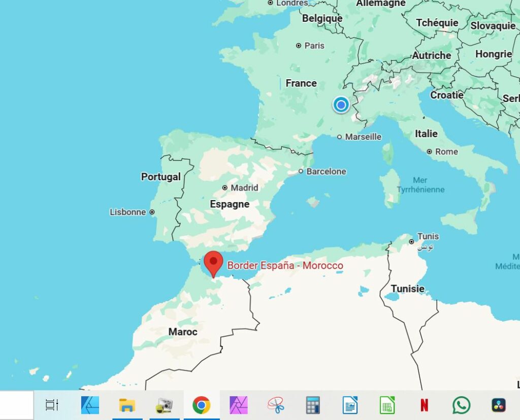Launch DaVinci Resolve from the taskbar

(499, 405)
